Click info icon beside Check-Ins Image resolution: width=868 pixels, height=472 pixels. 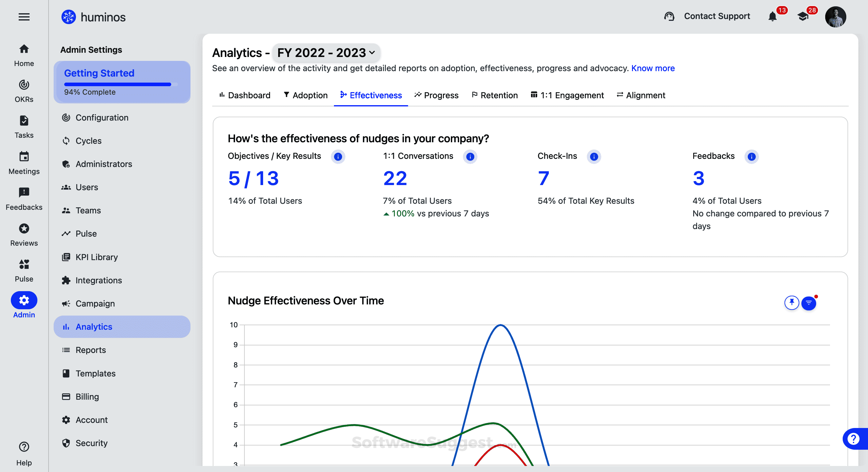594,157
